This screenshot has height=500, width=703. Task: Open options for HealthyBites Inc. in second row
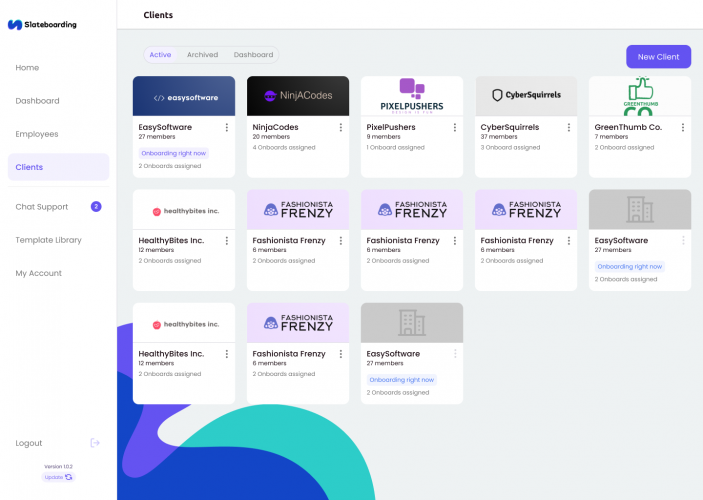227,241
